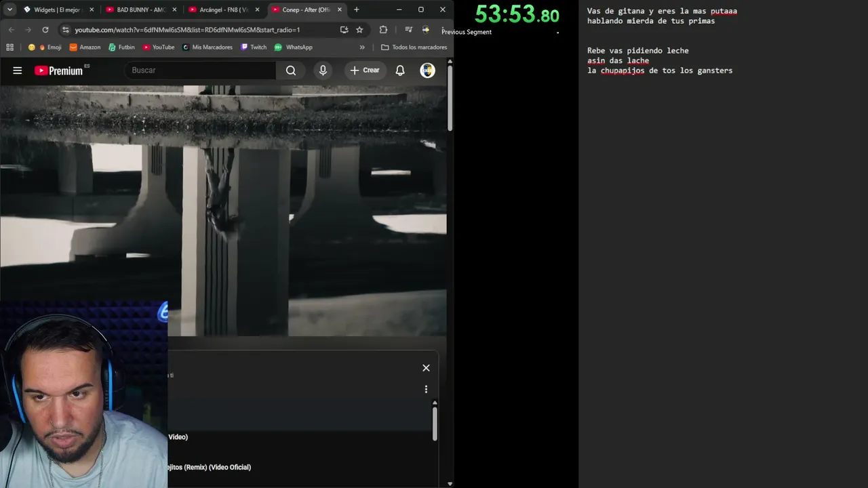Click the playlist panel scrollbar thumb
The height and width of the screenshot is (488, 868).
[x=435, y=423]
